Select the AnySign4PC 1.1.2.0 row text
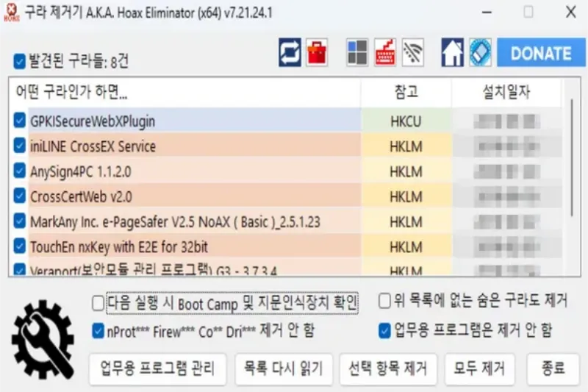This screenshot has height=392, width=588. click(81, 172)
